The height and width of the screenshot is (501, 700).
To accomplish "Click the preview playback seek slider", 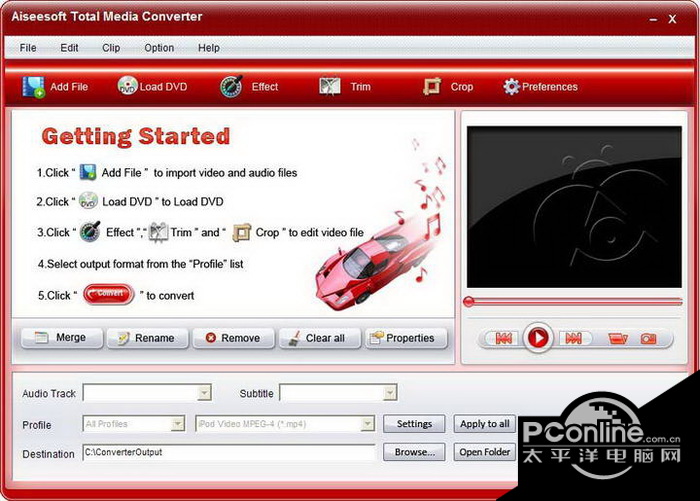I will pyautogui.click(x=573, y=301).
